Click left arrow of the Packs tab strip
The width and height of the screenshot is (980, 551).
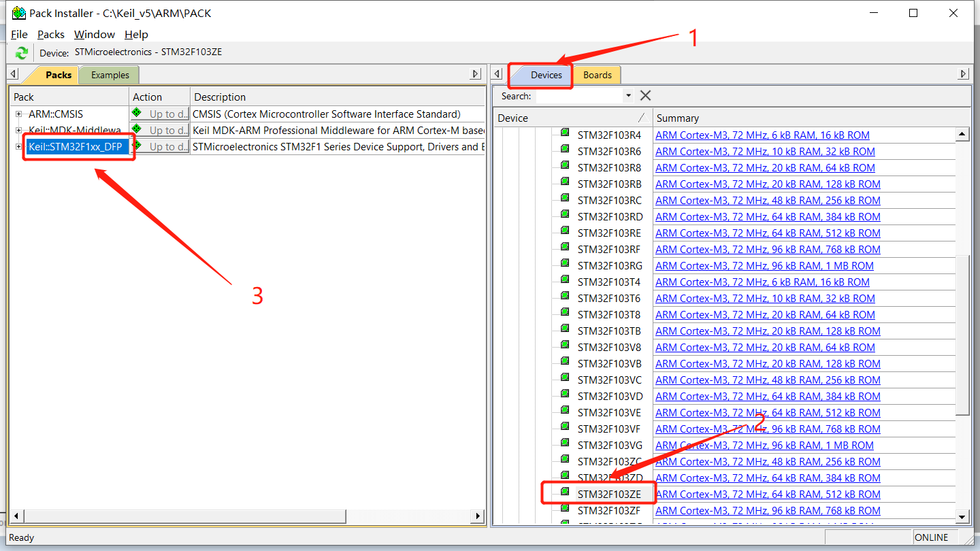point(13,74)
